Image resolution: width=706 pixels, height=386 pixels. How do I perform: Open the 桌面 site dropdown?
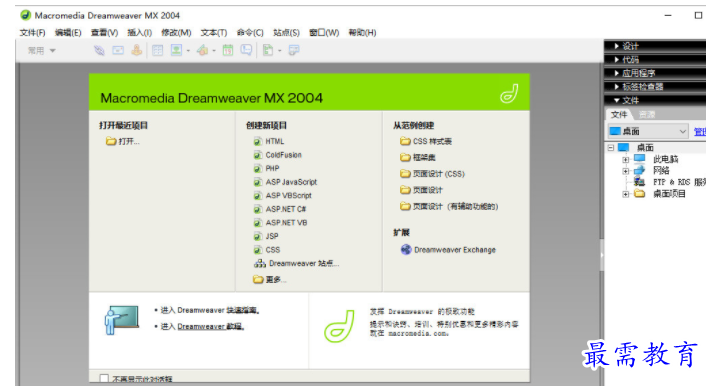647,132
